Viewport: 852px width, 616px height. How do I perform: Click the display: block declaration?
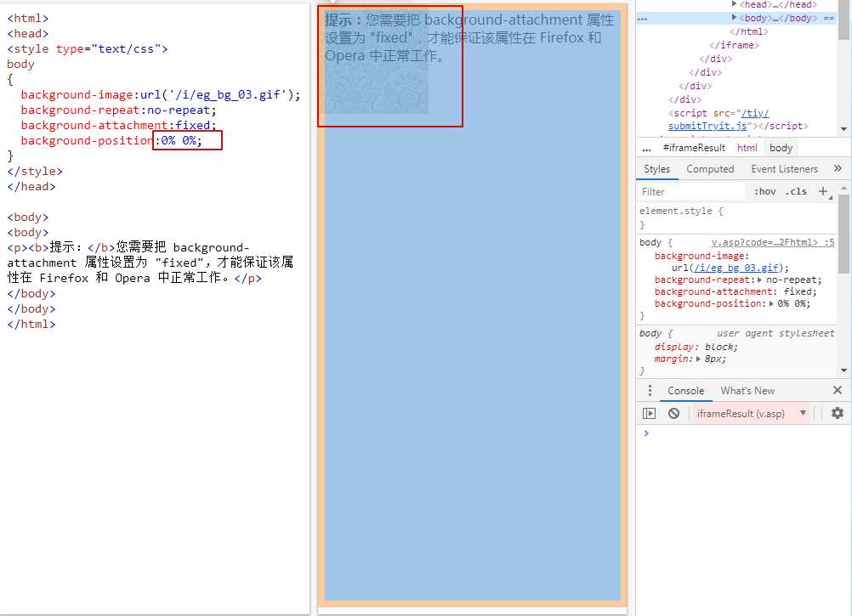click(696, 348)
